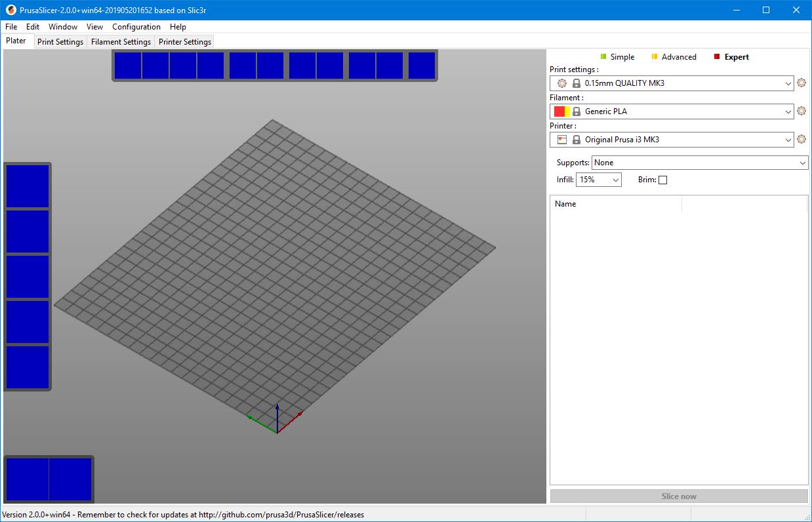Click the Slice now button

[x=679, y=496]
